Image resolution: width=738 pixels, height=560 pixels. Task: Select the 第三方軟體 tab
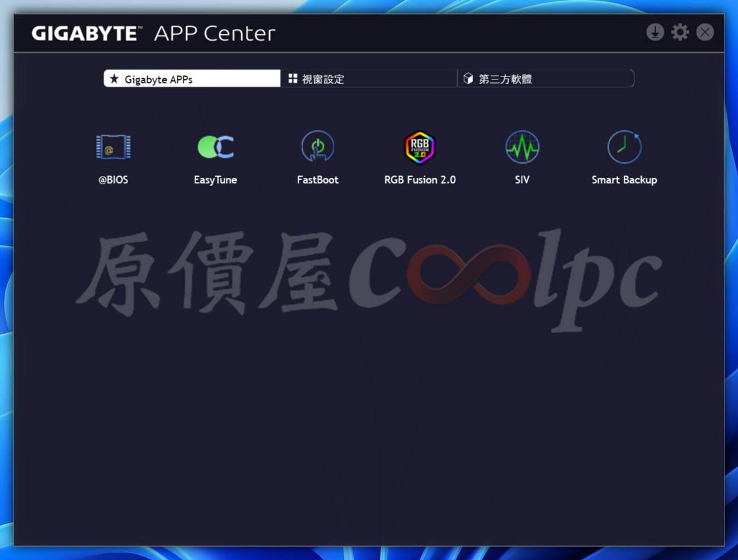pos(545,79)
